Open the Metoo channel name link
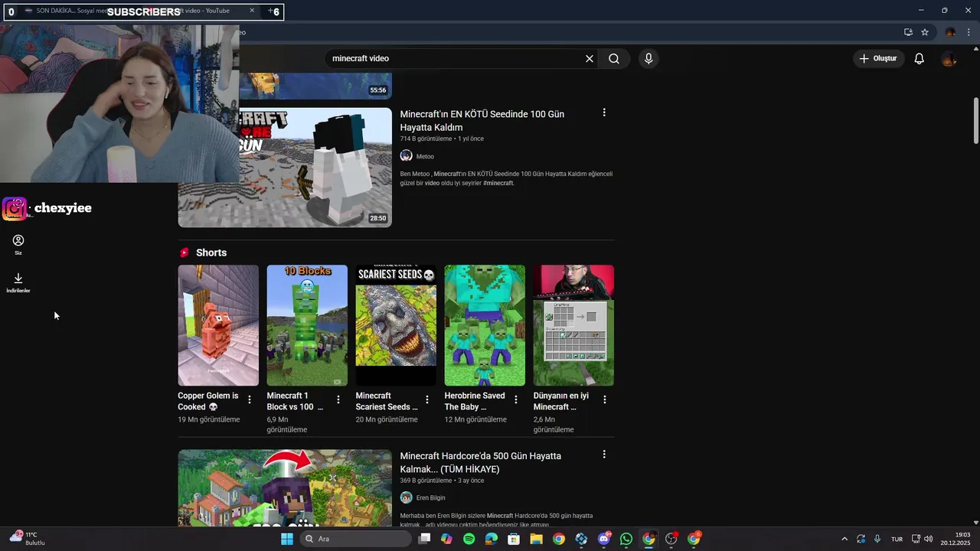This screenshot has width=980, height=551. (x=425, y=157)
